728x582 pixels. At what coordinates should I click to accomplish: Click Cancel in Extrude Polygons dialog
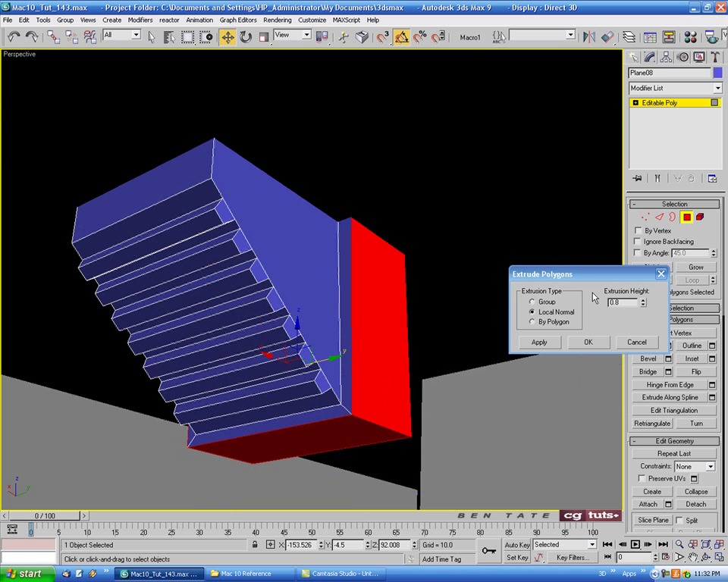pos(636,342)
